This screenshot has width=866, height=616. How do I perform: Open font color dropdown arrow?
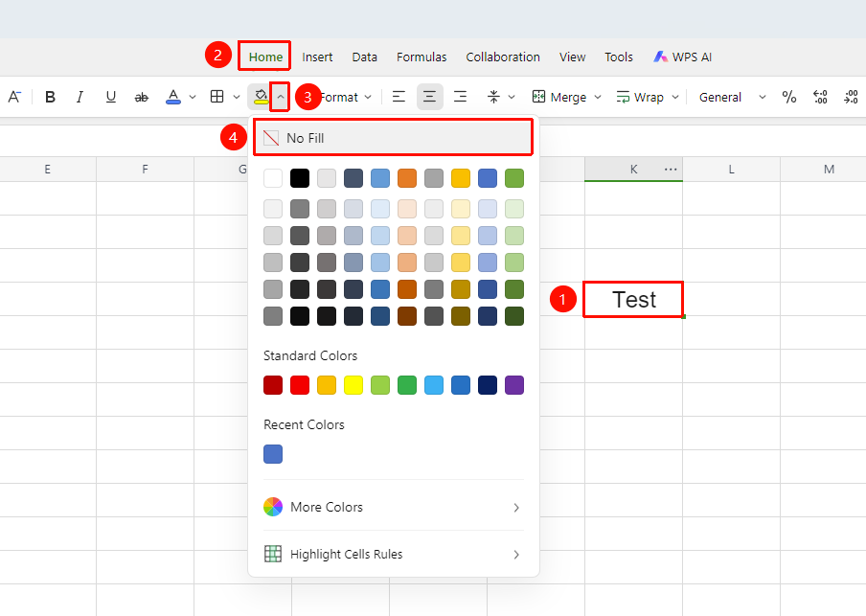point(193,97)
